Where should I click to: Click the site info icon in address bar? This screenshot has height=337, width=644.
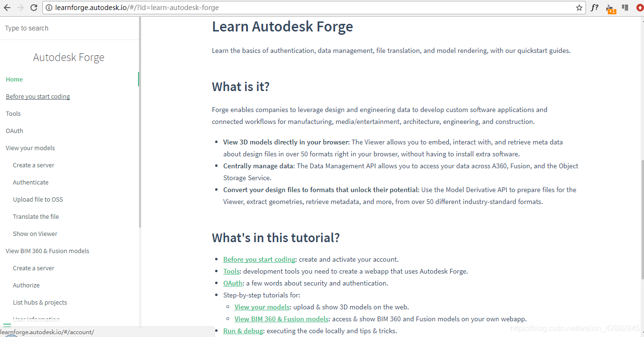coord(49,8)
